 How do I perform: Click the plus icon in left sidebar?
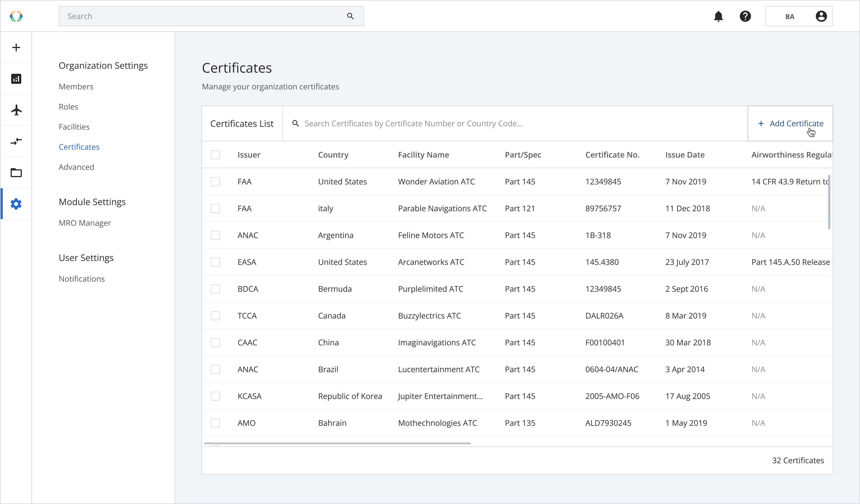(16, 47)
